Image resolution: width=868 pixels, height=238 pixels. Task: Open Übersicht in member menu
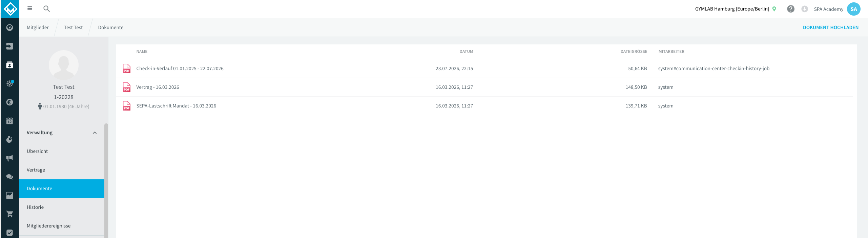click(62, 151)
